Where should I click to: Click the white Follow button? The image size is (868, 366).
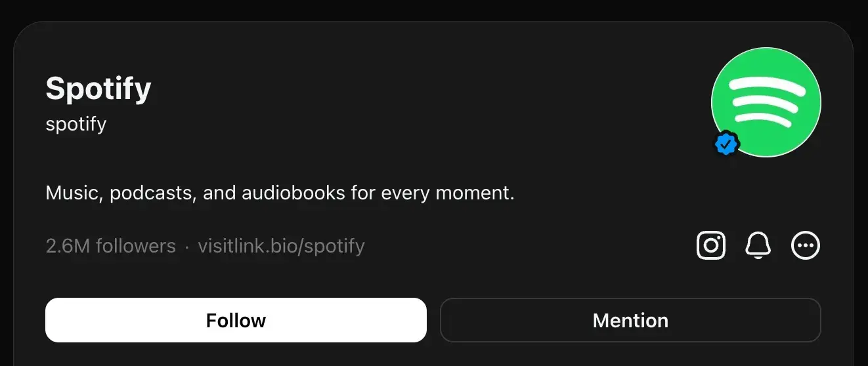pyautogui.click(x=236, y=320)
